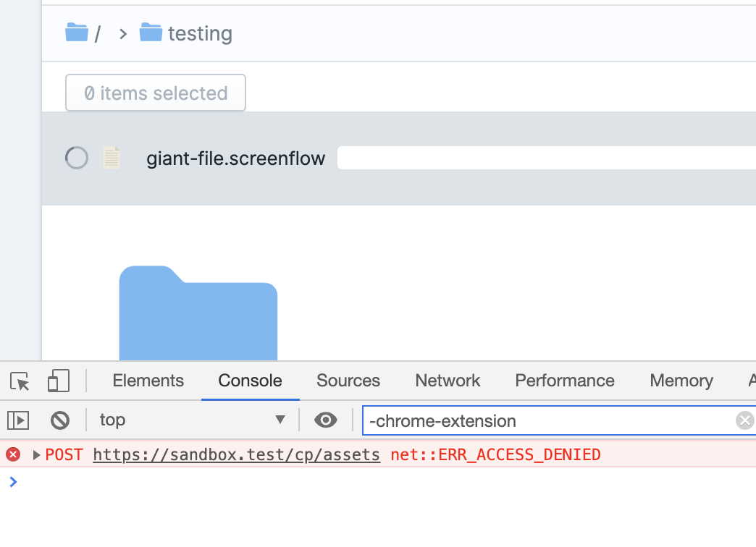The height and width of the screenshot is (547, 756).
Task: Switch to the Network tab
Action: (447, 381)
